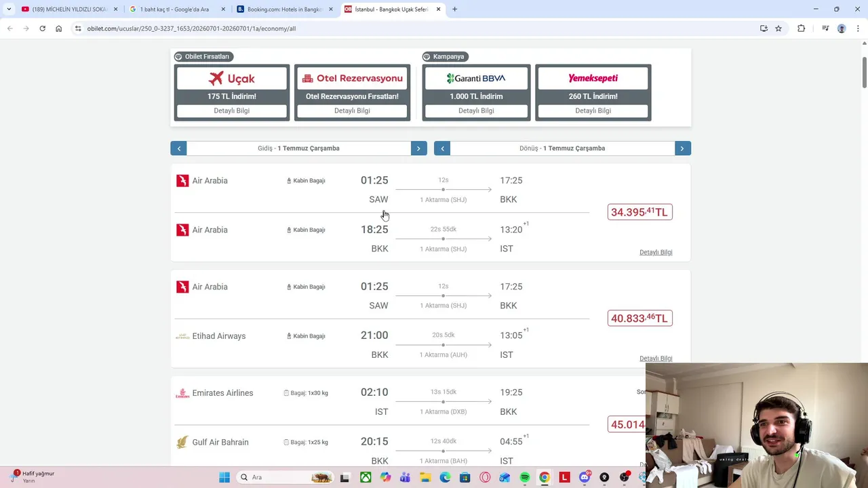Switch to Booking.com Hotels tab
This screenshot has width=868, height=488.
[285, 9]
